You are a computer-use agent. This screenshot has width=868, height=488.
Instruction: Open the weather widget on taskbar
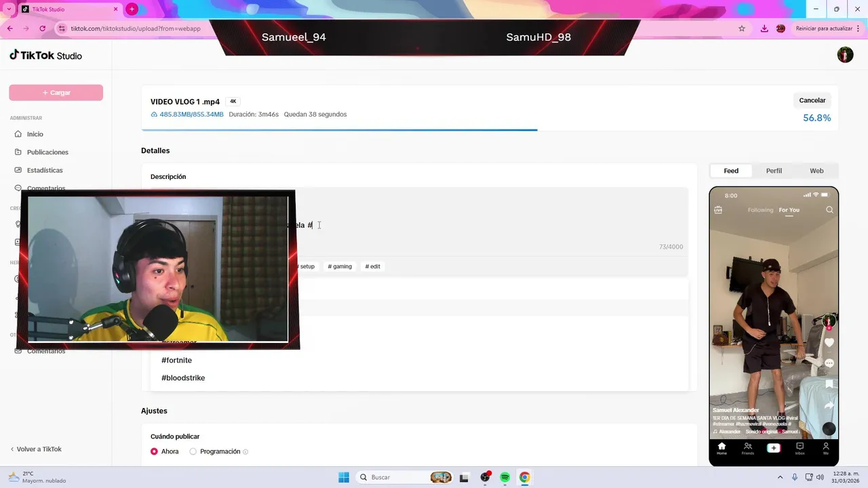[37, 477]
